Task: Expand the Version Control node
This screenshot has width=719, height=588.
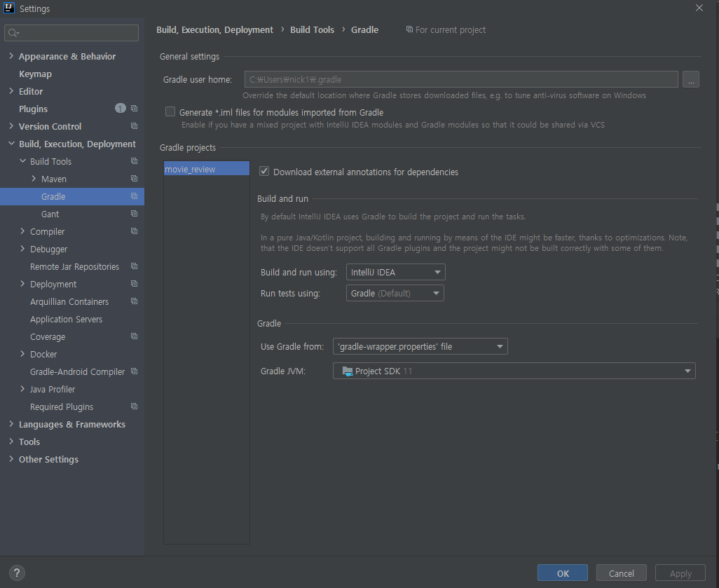Action: tap(11, 125)
